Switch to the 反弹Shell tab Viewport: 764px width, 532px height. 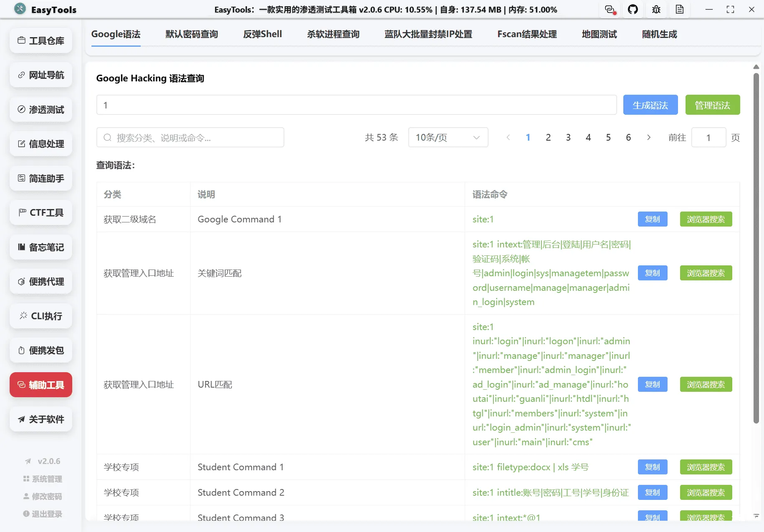point(262,34)
